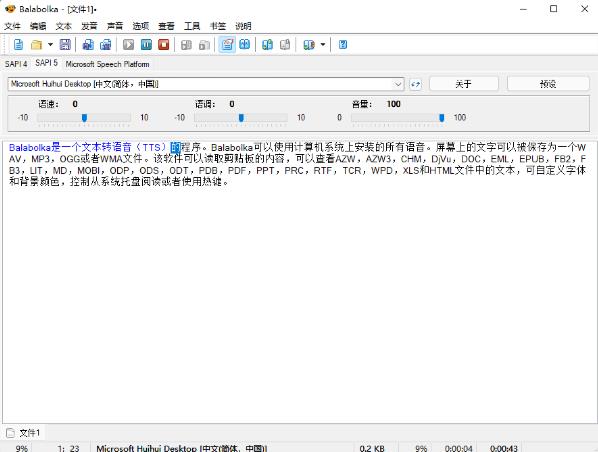
Task: Adjust the 语速 speed slider
Action: (84, 118)
